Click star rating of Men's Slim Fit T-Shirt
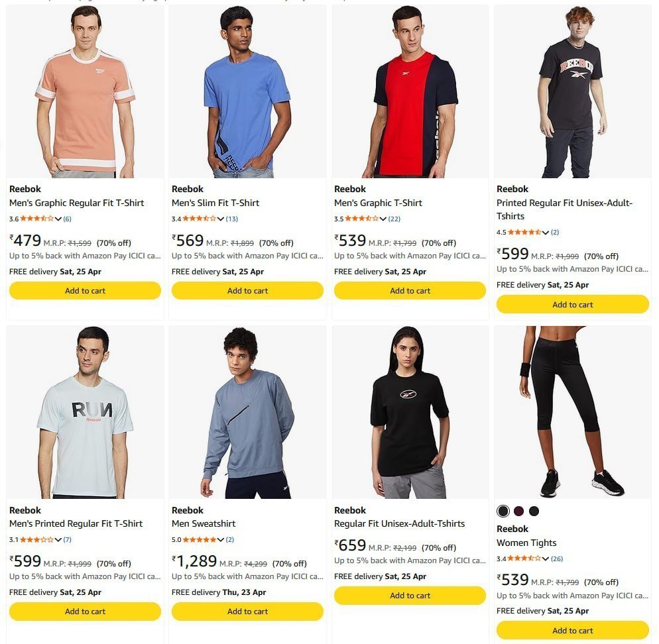The height and width of the screenshot is (644, 659). pos(199,219)
